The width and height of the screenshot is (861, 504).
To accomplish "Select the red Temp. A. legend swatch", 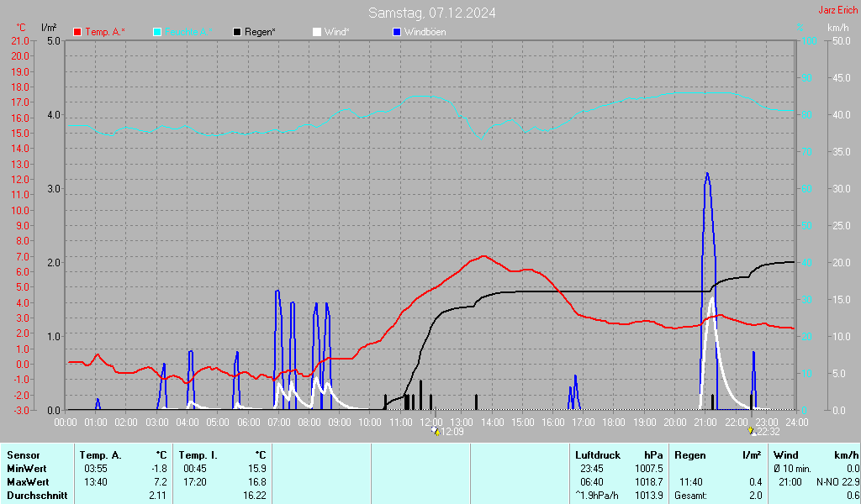I will (x=77, y=32).
